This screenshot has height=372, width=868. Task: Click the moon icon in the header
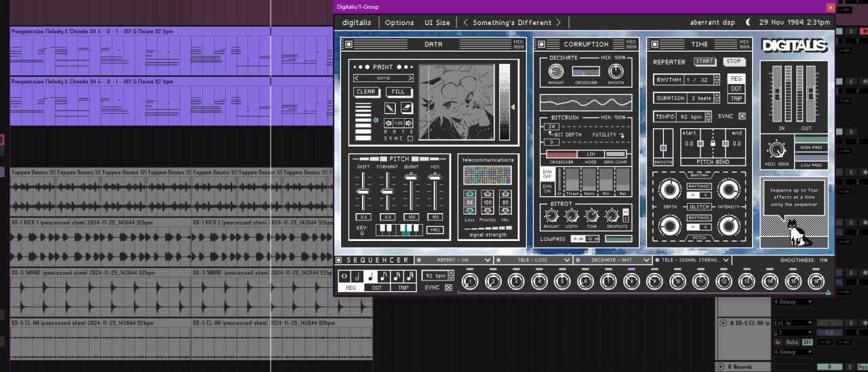[x=749, y=22]
